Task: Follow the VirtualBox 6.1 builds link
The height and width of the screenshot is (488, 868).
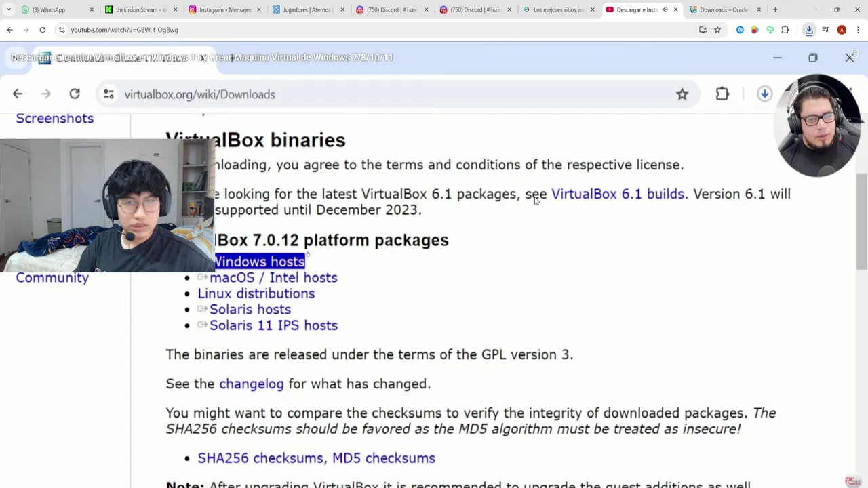Action: [x=618, y=194]
